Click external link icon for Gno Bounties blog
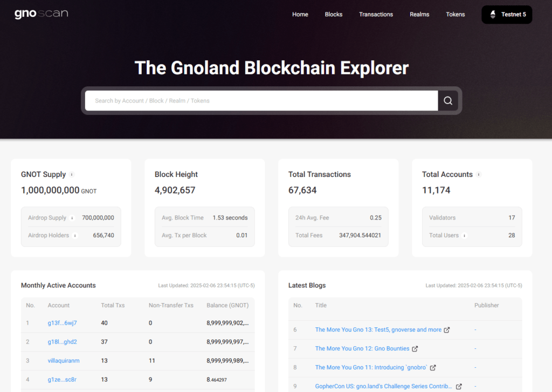 [415, 349]
